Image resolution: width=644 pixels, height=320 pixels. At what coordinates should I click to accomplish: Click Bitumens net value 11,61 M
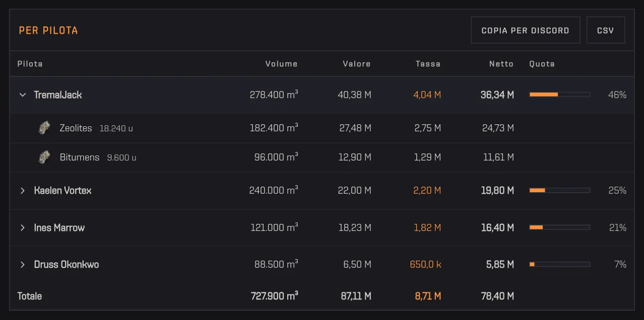click(x=498, y=157)
